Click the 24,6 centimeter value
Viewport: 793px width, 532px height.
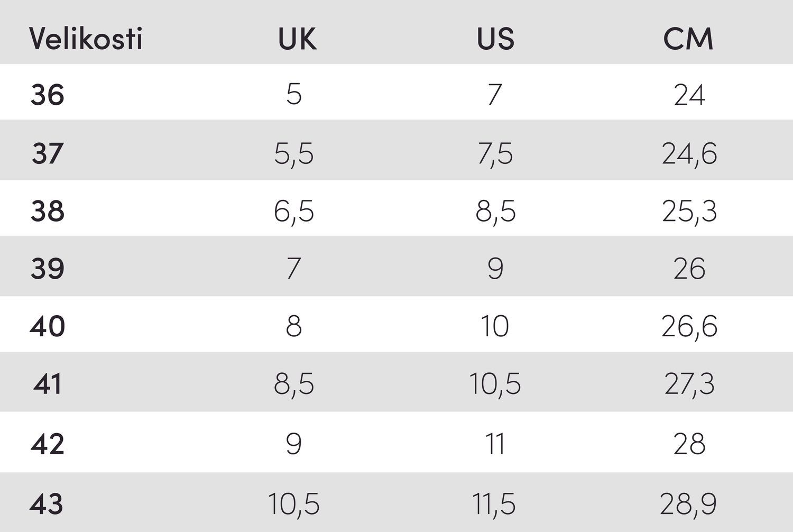(x=689, y=153)
